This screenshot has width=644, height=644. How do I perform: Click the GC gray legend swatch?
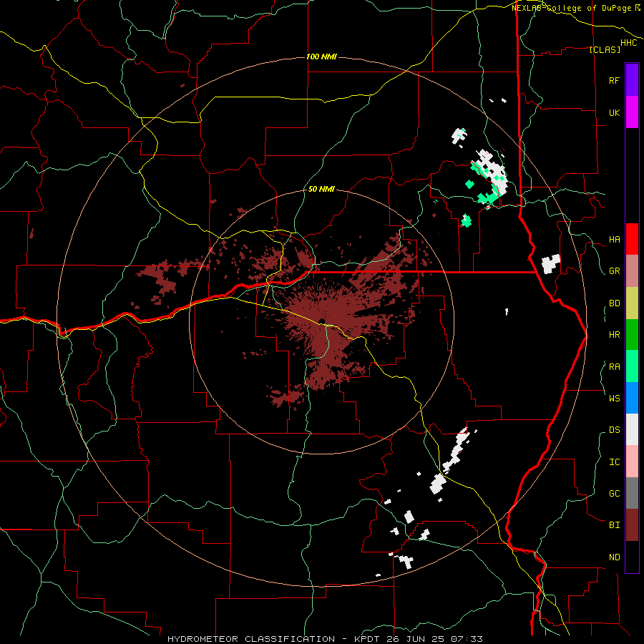click(x=632, y=493)
